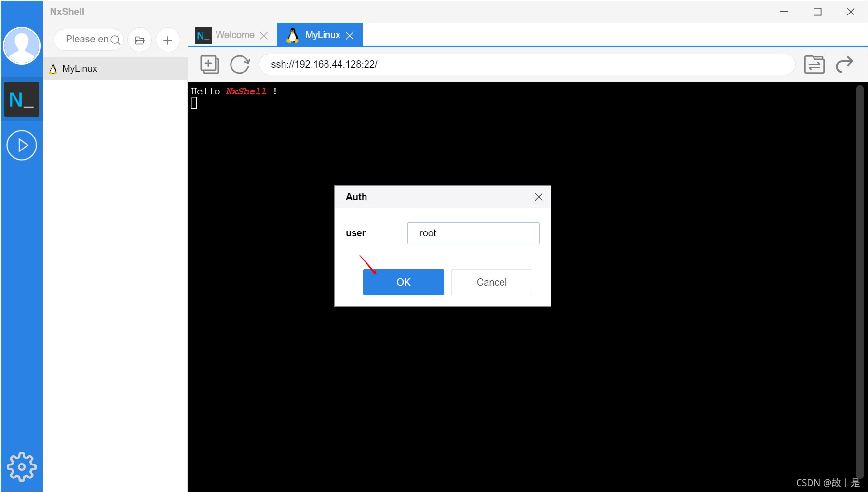Viewport: 868px width, 492px height.
Task: Open settings gear icon
Action: coord(22,466)
